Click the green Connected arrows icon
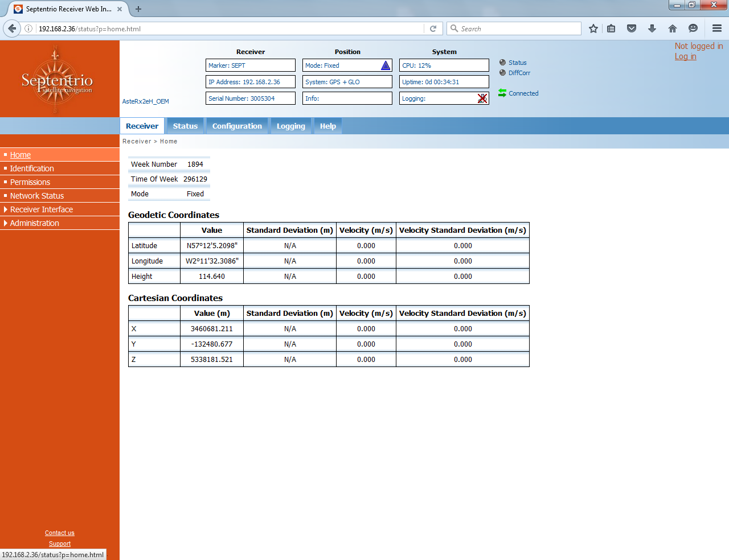Image resolution: width=729 pixels, height=560 pixels. (502, 93)
